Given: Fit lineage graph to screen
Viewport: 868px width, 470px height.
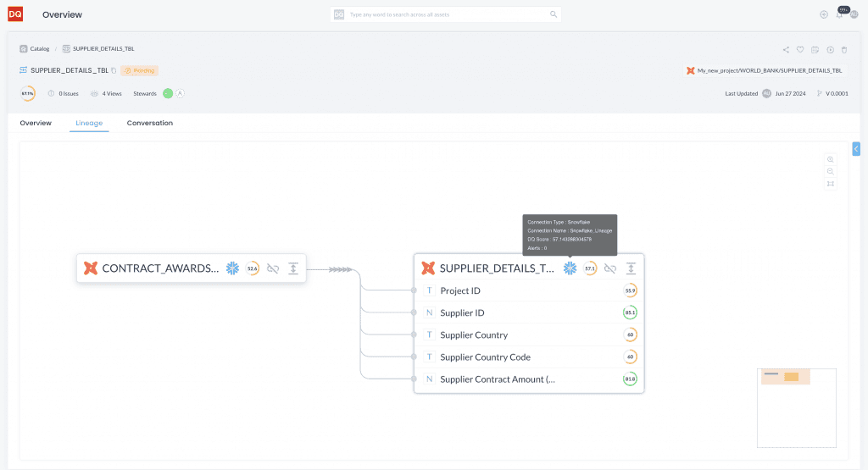Looking at the screenshot, I should click(831, 184).
